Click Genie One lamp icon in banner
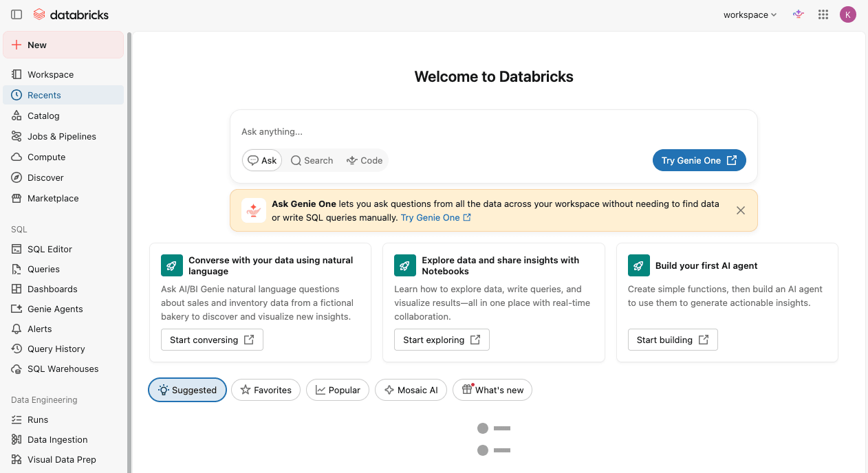The height and width of the screenshot is (473, 868). tap(254, 210)
